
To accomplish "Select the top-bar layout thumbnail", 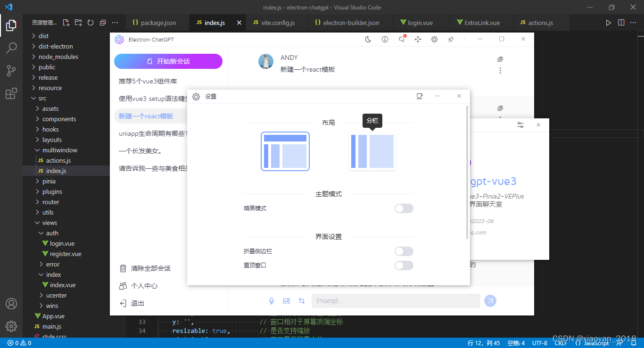I will tap(285, 151).
